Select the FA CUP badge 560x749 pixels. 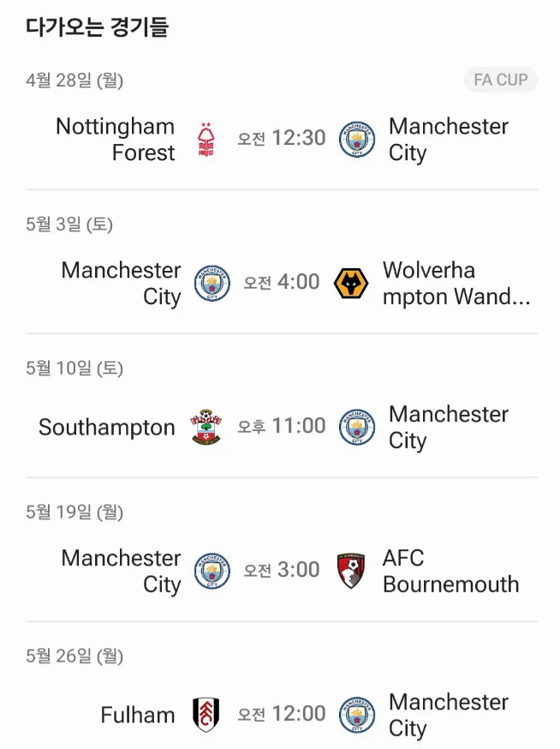coord(500,80)
